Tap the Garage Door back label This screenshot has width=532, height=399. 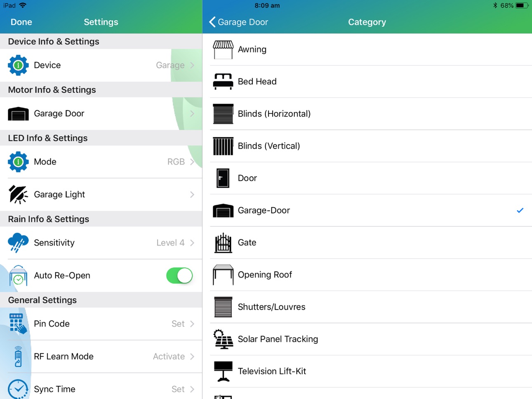coord(243,22)
